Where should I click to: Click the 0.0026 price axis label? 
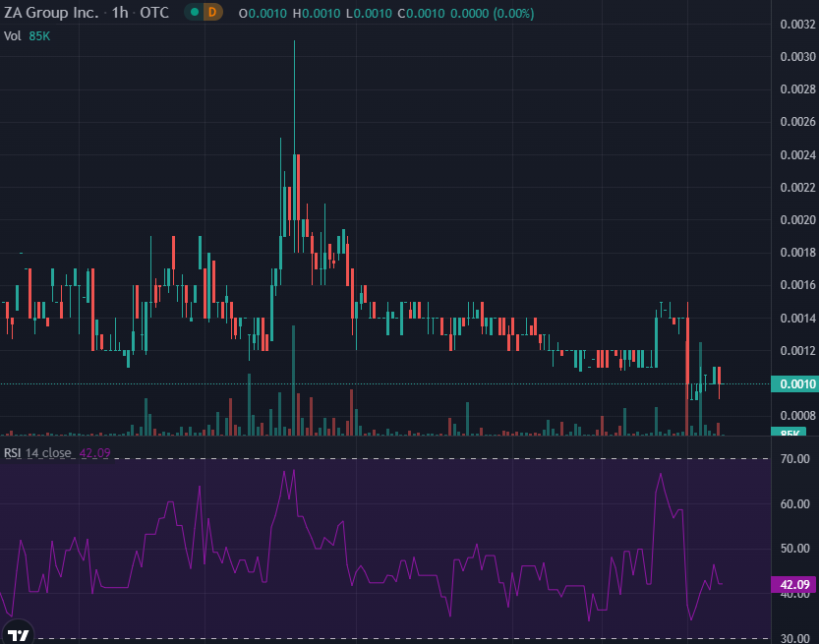coord(797,122)
